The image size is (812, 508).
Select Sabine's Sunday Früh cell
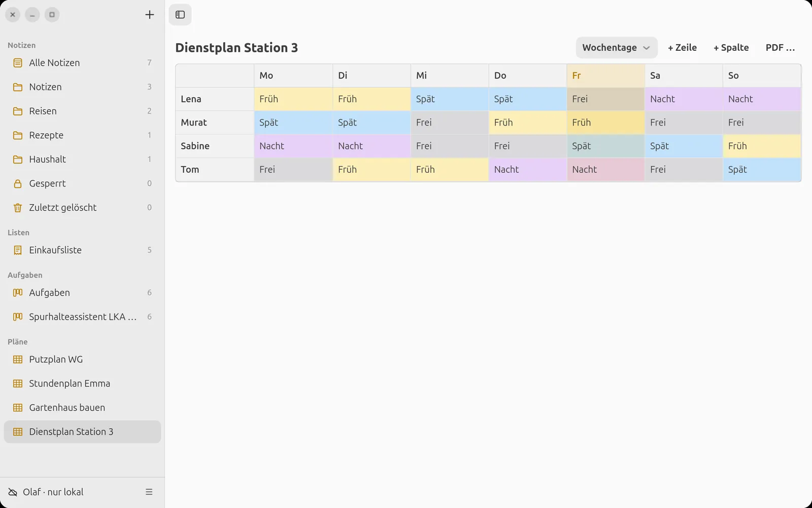point(762,146)
